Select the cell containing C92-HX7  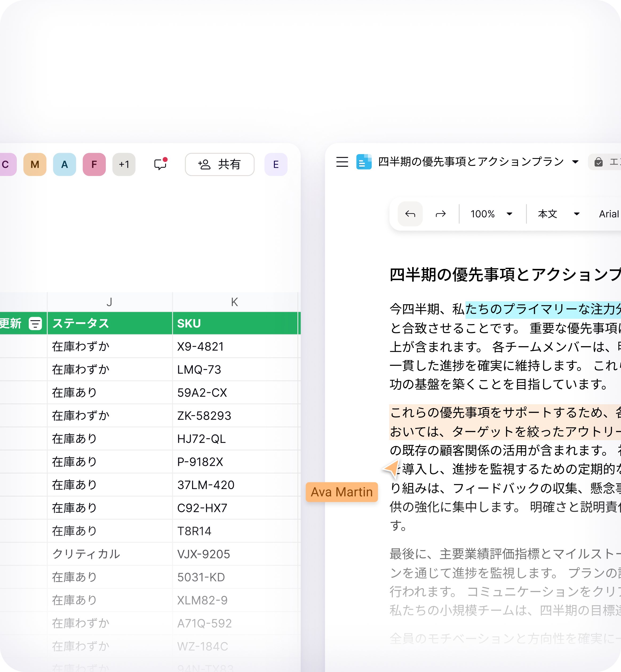[x=235, y=508]
